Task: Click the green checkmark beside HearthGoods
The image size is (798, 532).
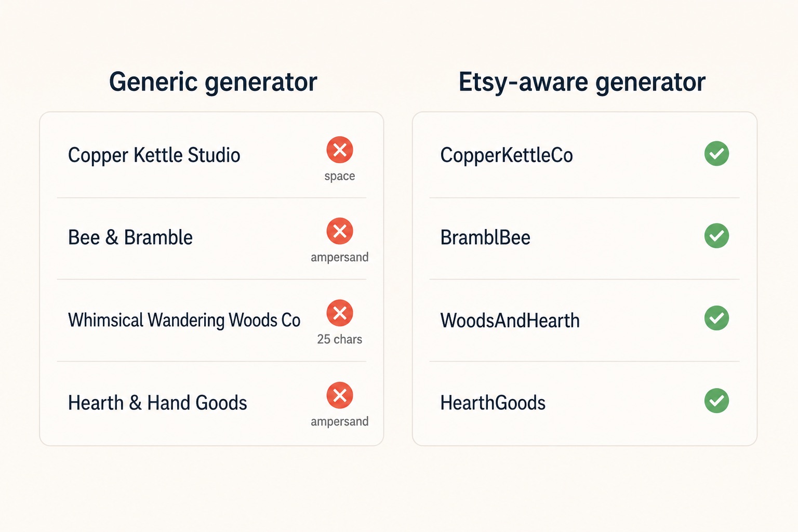Action: pos(716,401)
